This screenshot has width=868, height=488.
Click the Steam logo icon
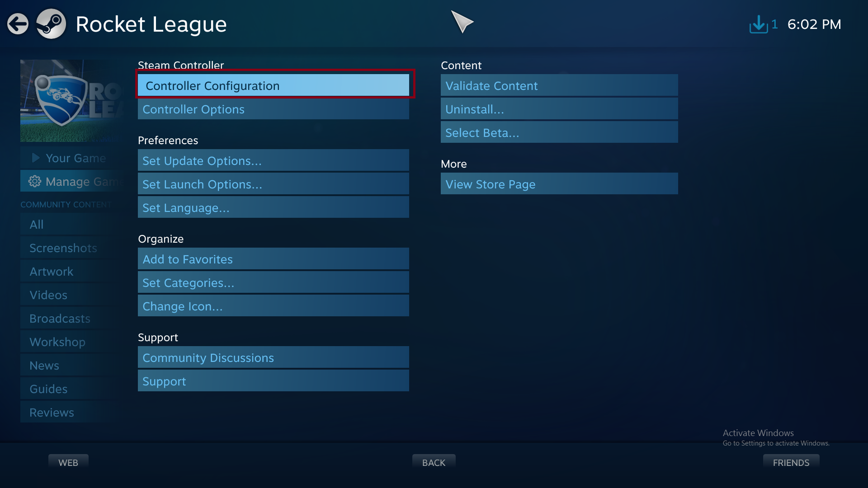click(51, 24)
